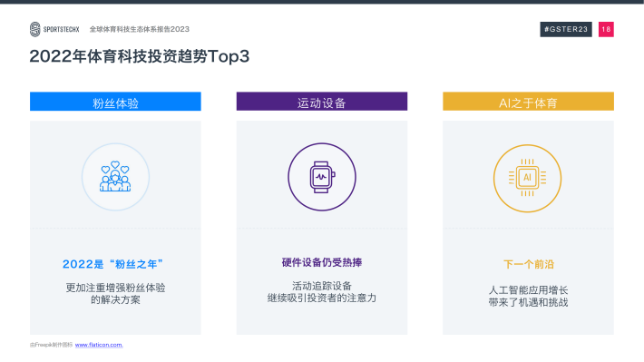
Task: Click the Freepik icon credit text
Action: point(51,345)
